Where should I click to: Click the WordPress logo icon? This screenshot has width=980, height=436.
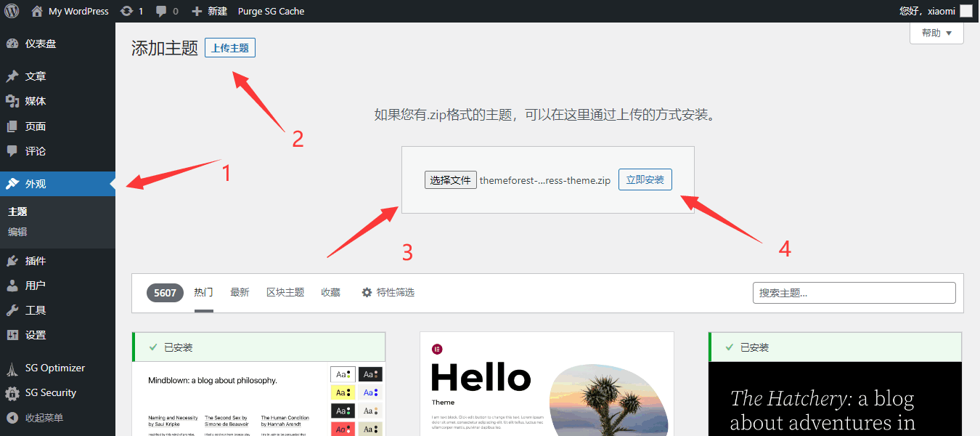pos(12,11)
